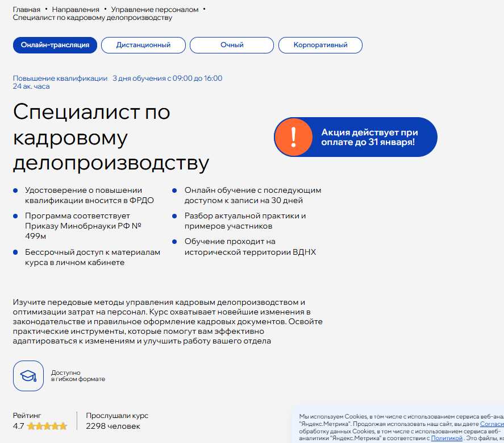Click the orange exclamation mark icon
Screen dimensions: 504x443
293,137
